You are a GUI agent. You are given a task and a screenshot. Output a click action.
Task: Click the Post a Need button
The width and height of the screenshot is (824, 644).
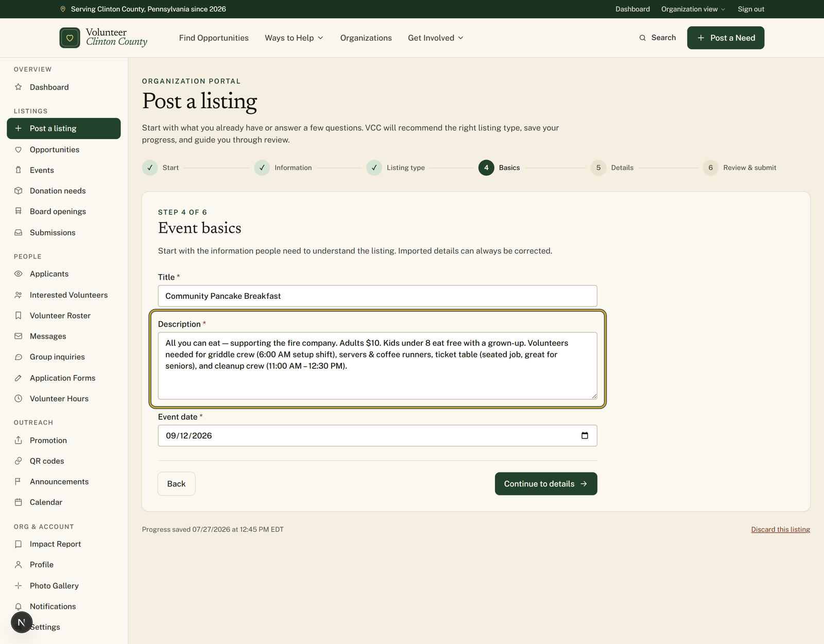pyautogui.click(x=726, y=38)
